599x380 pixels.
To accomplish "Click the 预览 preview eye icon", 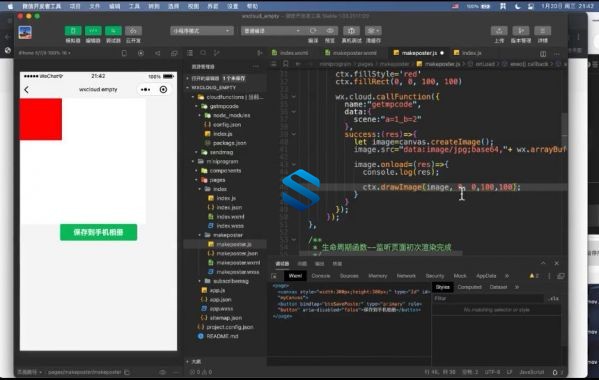I will 330,31.
